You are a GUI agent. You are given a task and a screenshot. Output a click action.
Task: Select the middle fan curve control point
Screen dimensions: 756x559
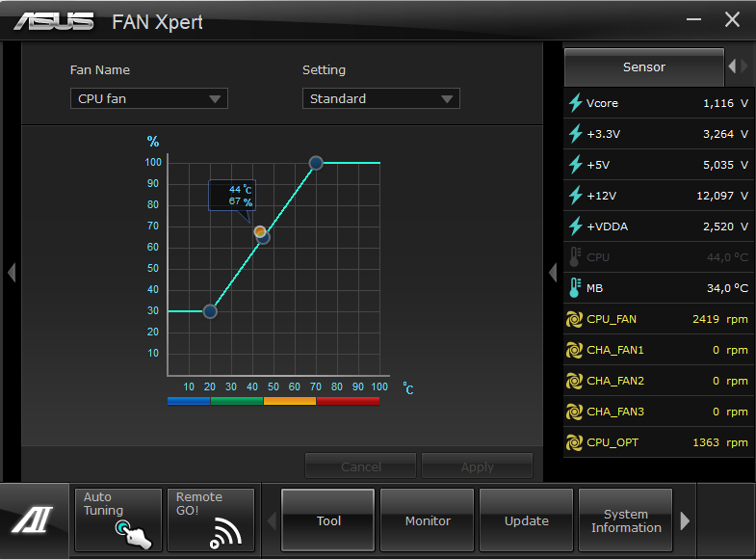264,238
